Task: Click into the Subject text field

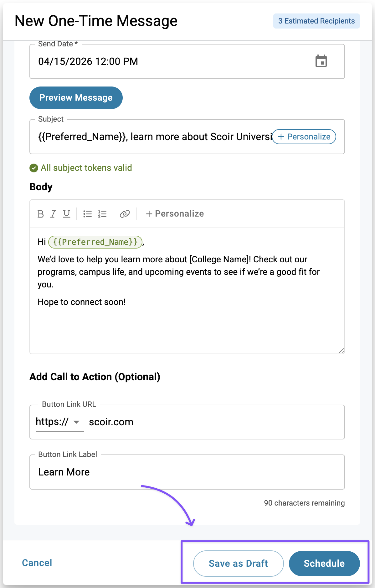Action: pos(153,137)
